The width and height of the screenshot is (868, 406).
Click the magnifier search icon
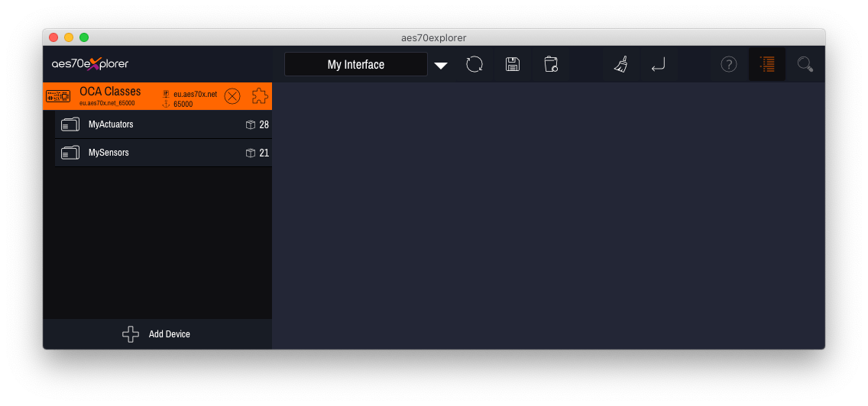point(805,65)
